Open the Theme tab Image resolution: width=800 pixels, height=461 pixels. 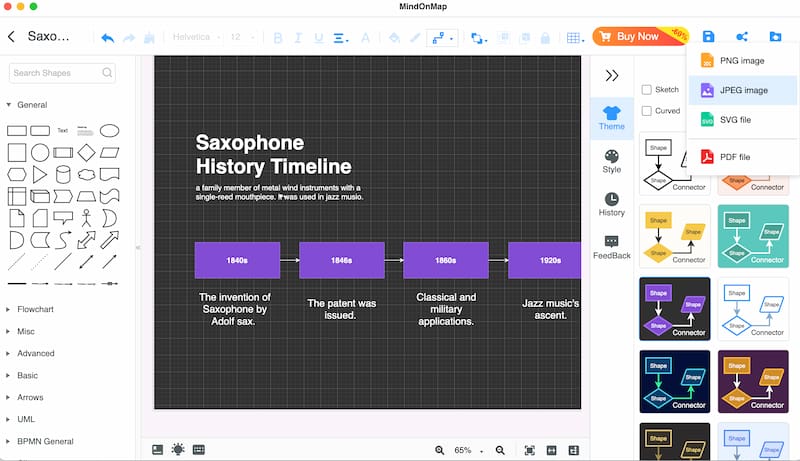point(612,118)
